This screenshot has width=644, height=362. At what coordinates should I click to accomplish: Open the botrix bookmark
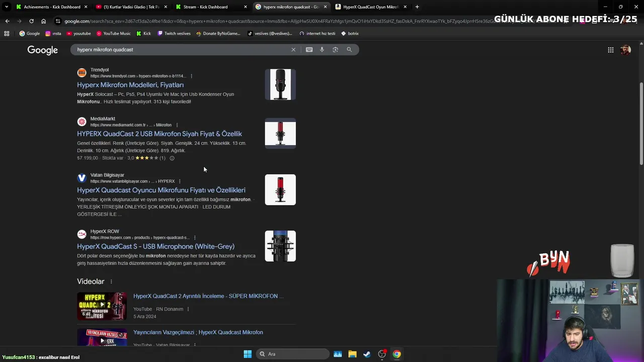(x=350, y=33)
